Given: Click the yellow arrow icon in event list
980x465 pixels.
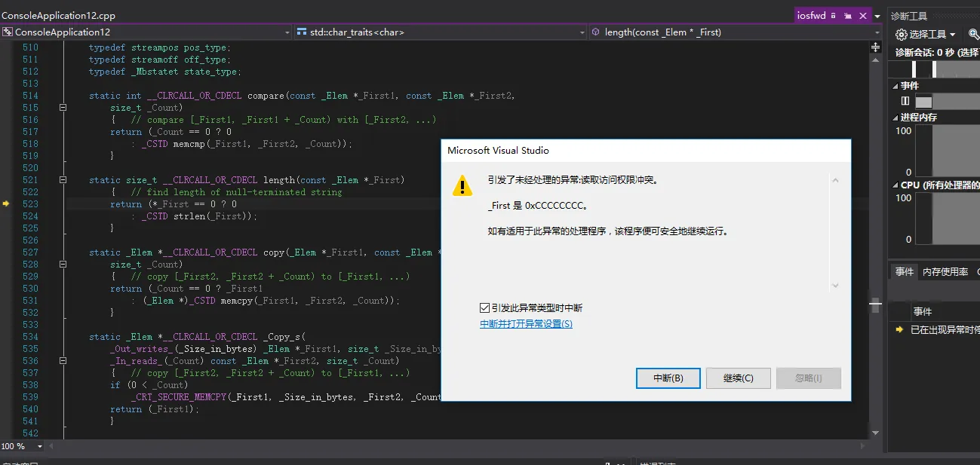Looking at the screenshot, I should pos(899,329).
